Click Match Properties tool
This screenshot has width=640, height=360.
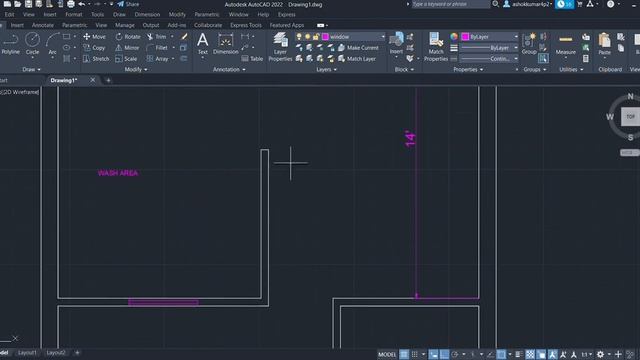point(436,47)
